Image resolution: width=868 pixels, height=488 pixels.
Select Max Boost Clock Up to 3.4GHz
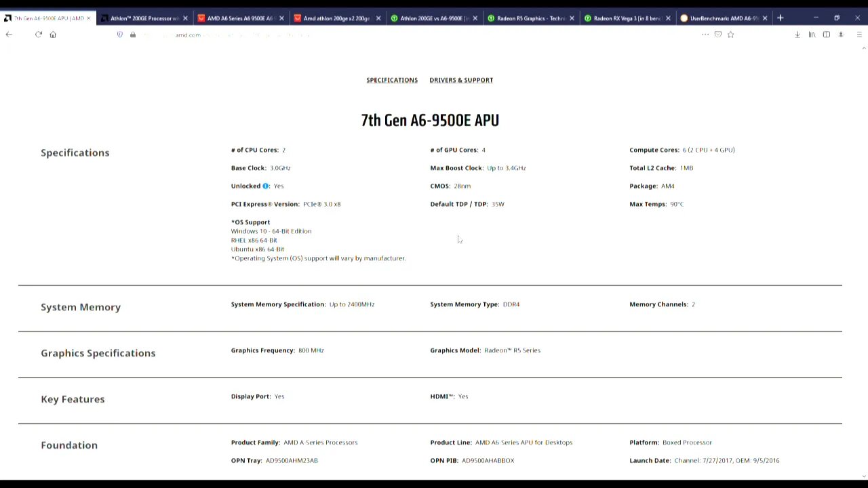click(507, 168)
